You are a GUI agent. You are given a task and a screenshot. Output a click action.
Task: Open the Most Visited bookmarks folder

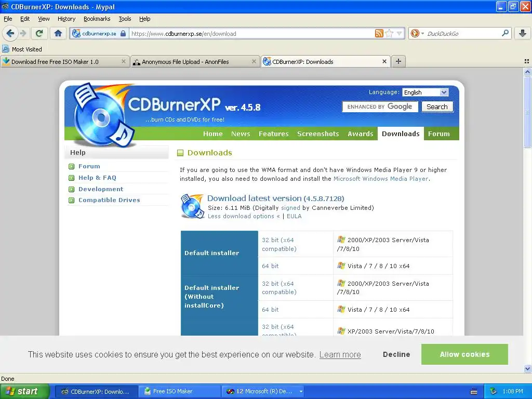point(22,49)
